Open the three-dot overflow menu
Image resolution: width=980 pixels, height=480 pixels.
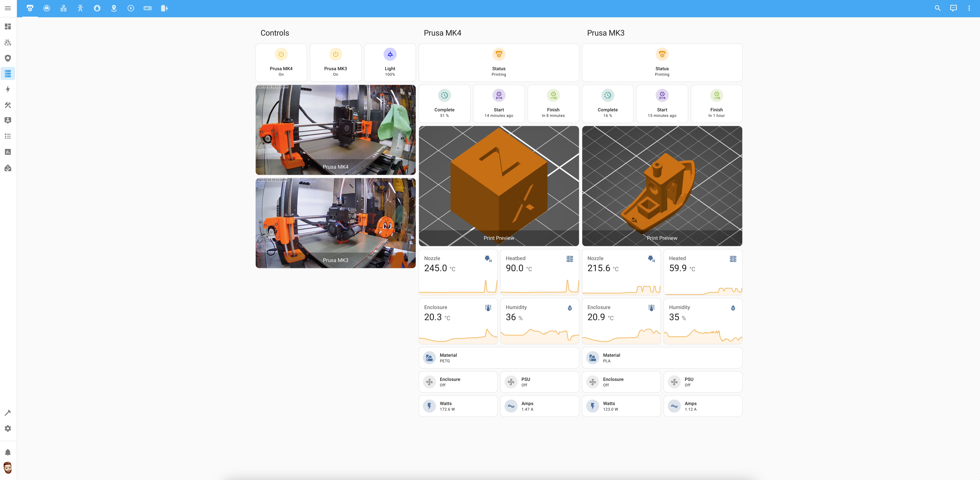[x=969, y=8]
